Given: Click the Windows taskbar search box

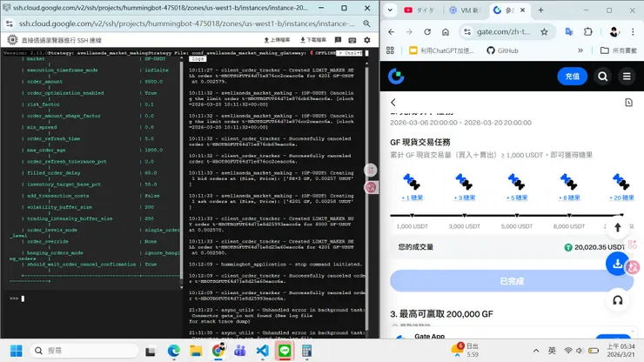Looking at the screenshot, I should pyautogui.click(x=84, y=351).
